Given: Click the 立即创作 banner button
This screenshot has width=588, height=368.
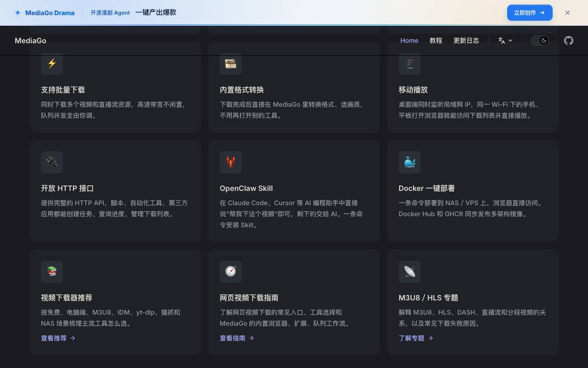Looking at the screenshot, I should pyautogui.click(x=530, y=13).
